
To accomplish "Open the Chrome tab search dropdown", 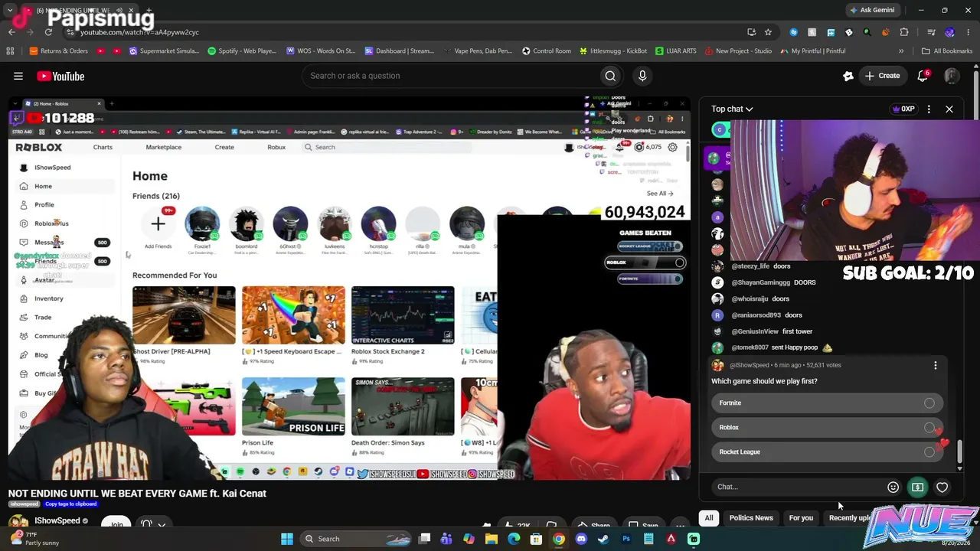I will pos(10,11).
